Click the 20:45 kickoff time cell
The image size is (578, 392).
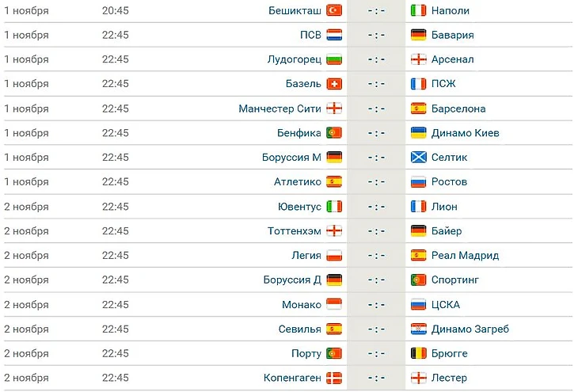pyautogui.click(x=116, y=10)
